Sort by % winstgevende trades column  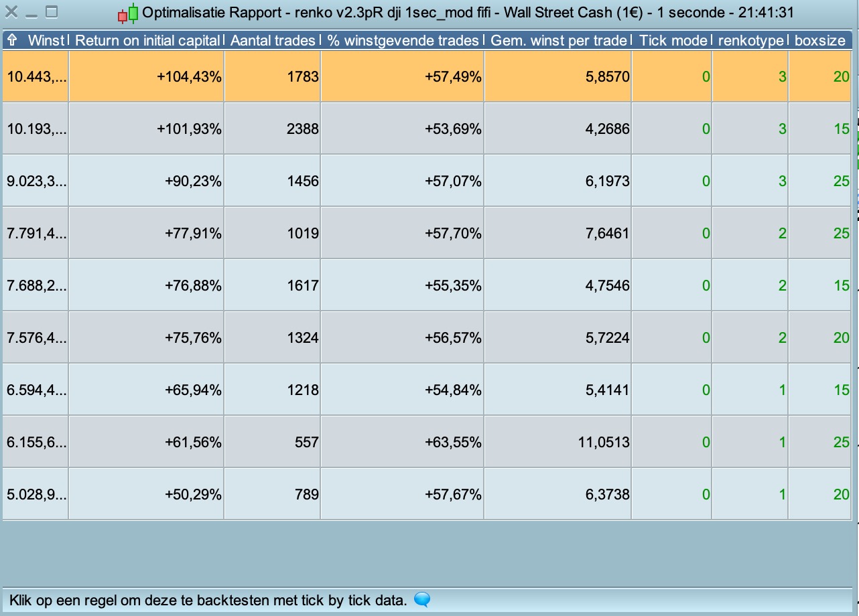tap(402, 40)
